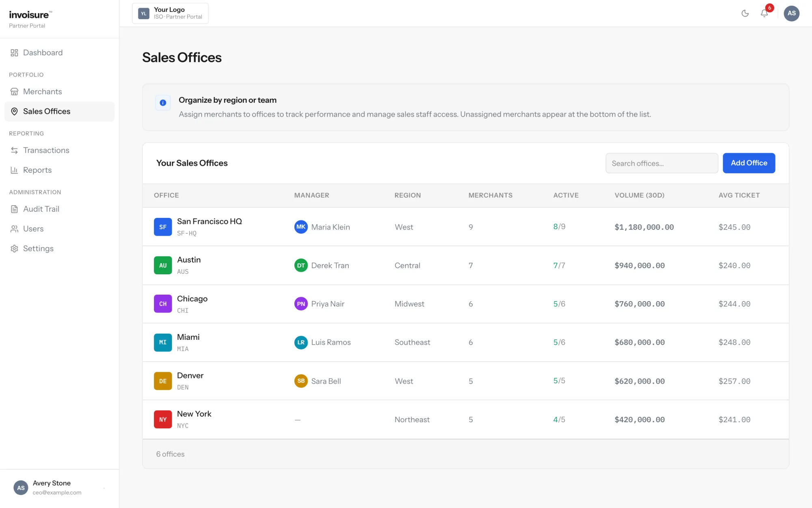Click the invoisure logo
This screenshot has width=812, height=508.
pos(30,15)
